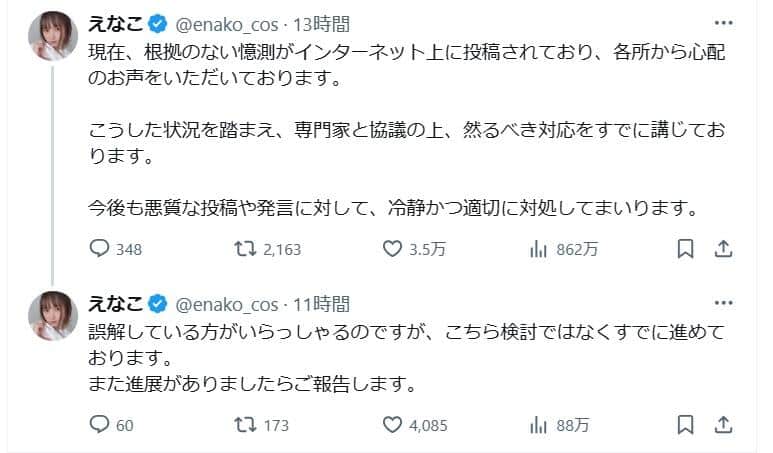Reply to the first tweet (348 replies)
Screen dimensions: 773x453
(x=100, y=250)
